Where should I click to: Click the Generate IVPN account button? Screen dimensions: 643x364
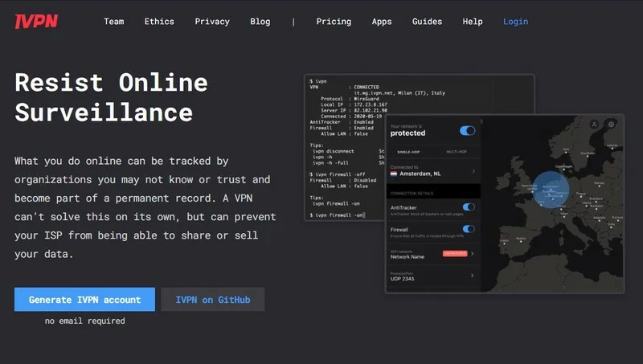click(x=85, y=299)
